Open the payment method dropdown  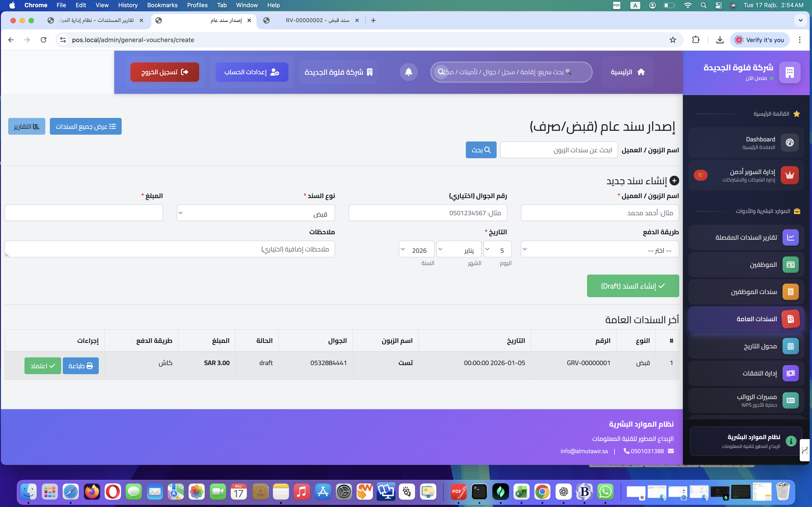point(600,249)
